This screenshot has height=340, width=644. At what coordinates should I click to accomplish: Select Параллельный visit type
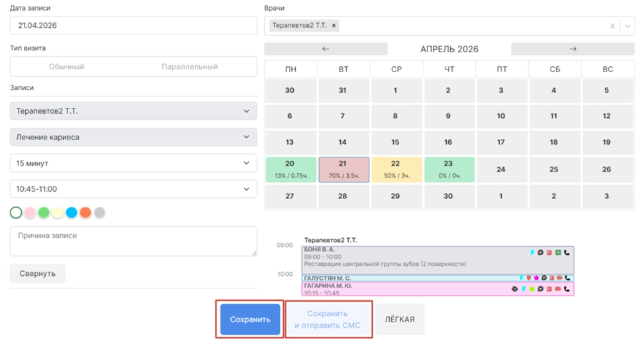point(189,67)
